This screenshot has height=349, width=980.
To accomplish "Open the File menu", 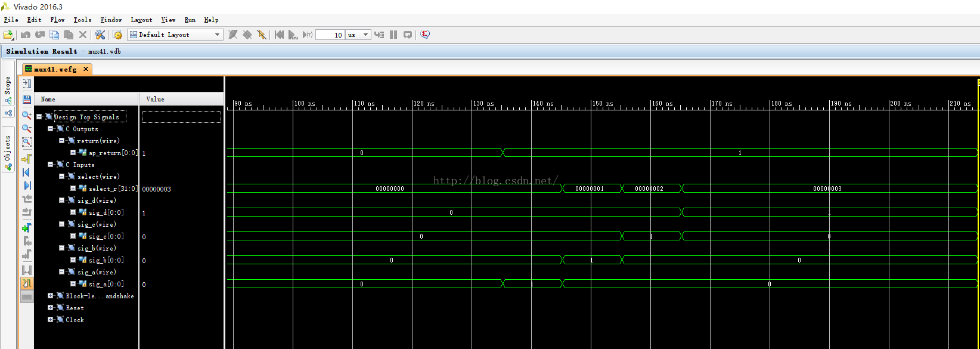I will pyautogui.click(x=11, y=20).
